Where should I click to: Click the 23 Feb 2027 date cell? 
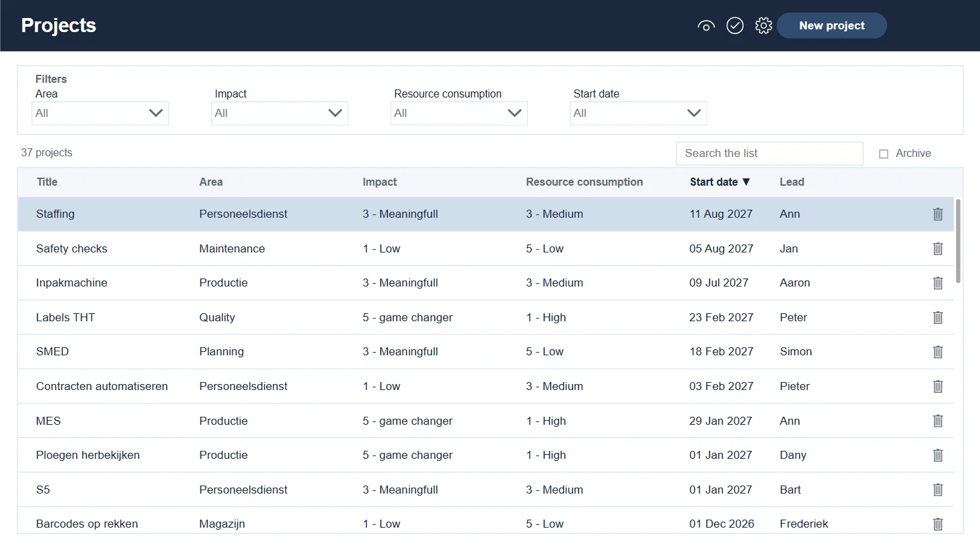pos(721,317)
